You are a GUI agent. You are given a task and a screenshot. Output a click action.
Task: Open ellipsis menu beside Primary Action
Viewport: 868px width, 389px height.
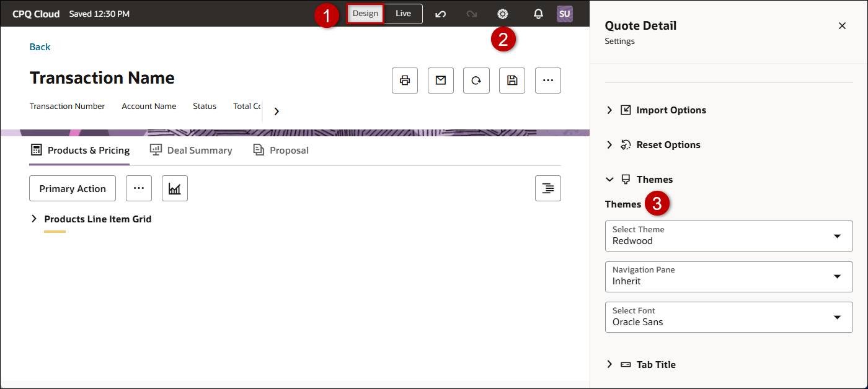coord(139,188)
